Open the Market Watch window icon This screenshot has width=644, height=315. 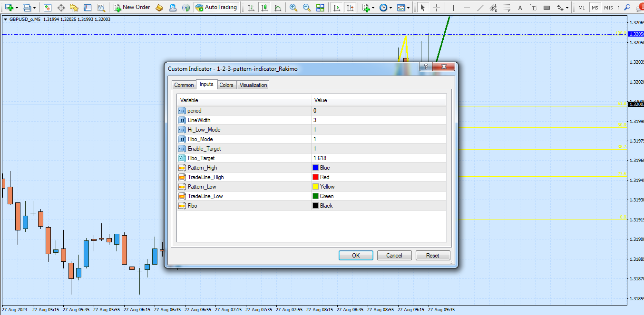tap(48, 8)
